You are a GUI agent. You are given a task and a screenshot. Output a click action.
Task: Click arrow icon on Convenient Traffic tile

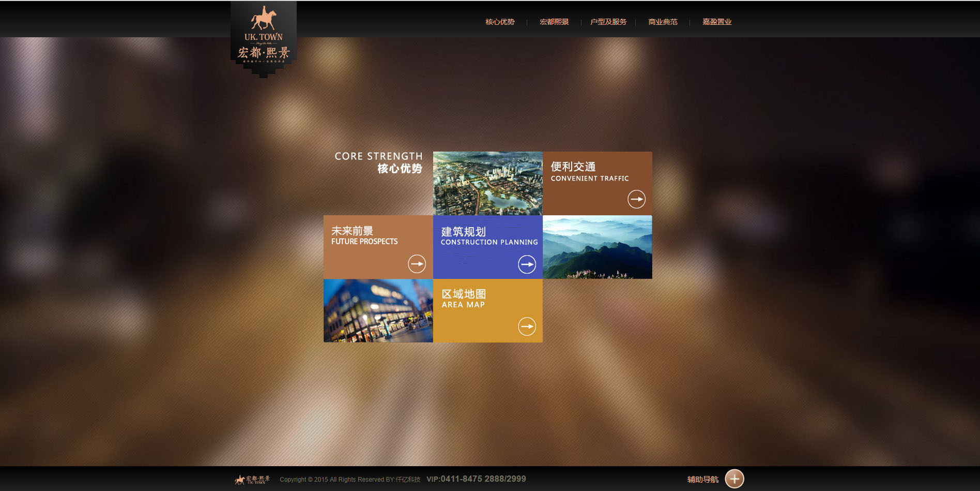636,199
